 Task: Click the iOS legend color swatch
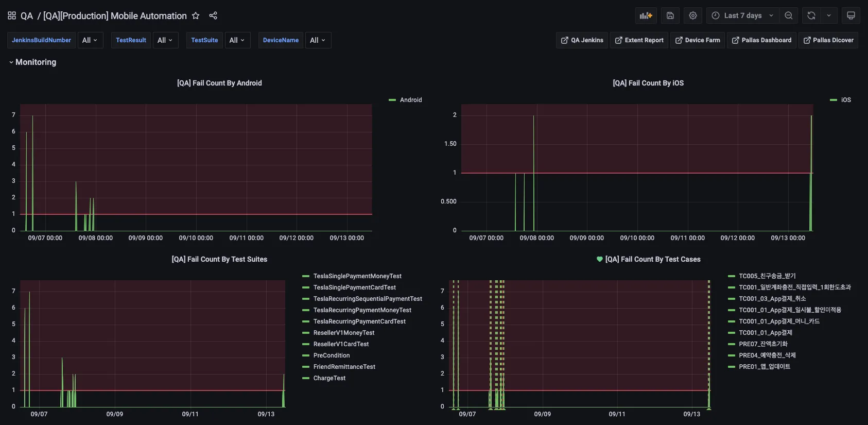[x=834, y=100]
